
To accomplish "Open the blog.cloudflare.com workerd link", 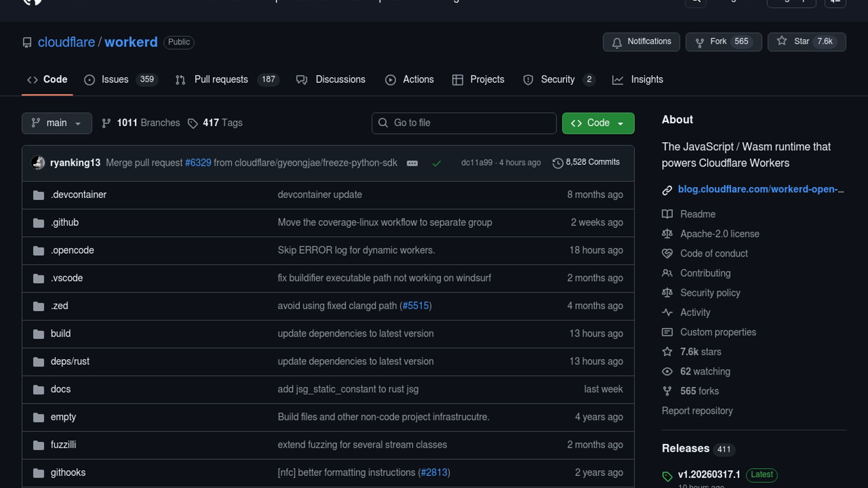I will [x=760, y=189].
